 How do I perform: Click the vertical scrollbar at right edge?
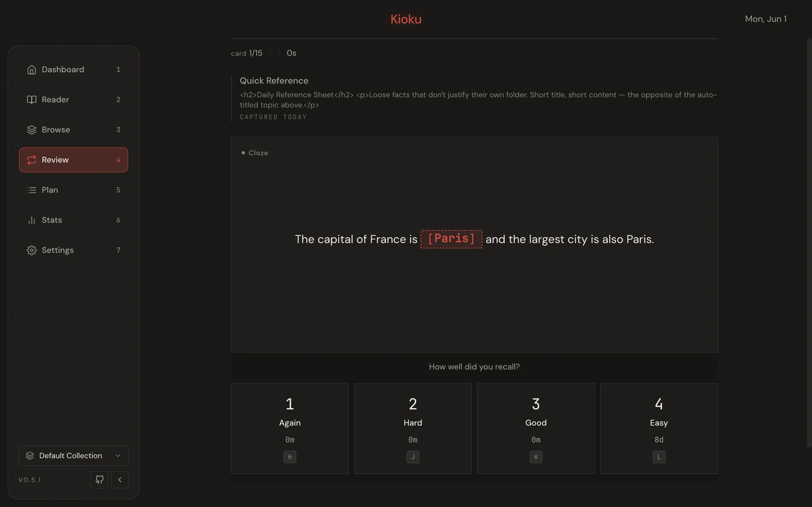(809, 242)
